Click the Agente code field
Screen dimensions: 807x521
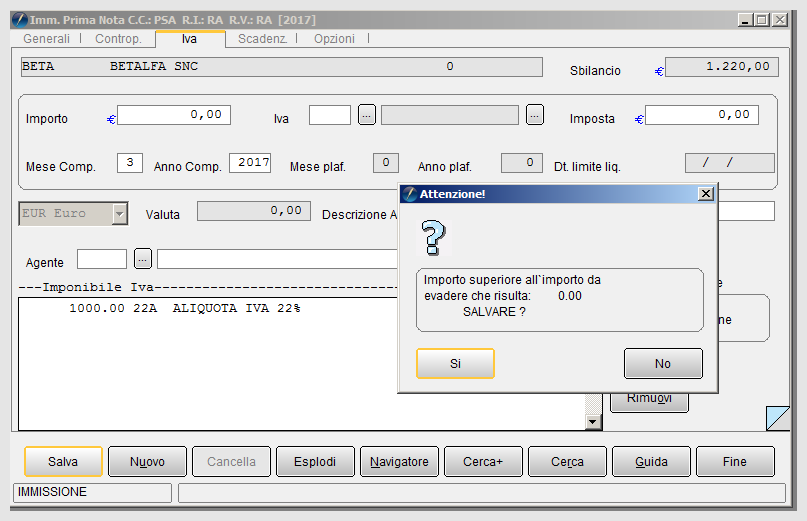[x=102, y=258]
